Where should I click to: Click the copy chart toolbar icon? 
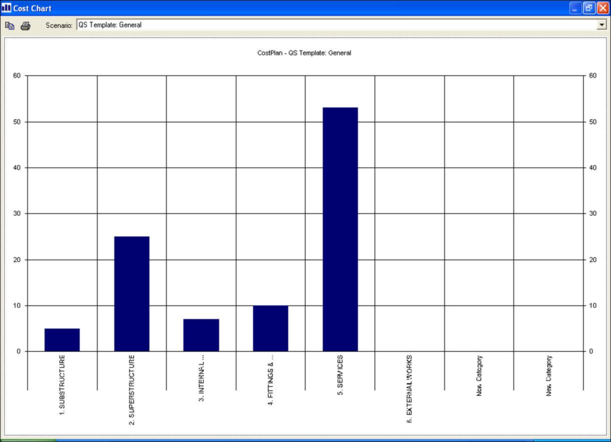click(10, 25)
